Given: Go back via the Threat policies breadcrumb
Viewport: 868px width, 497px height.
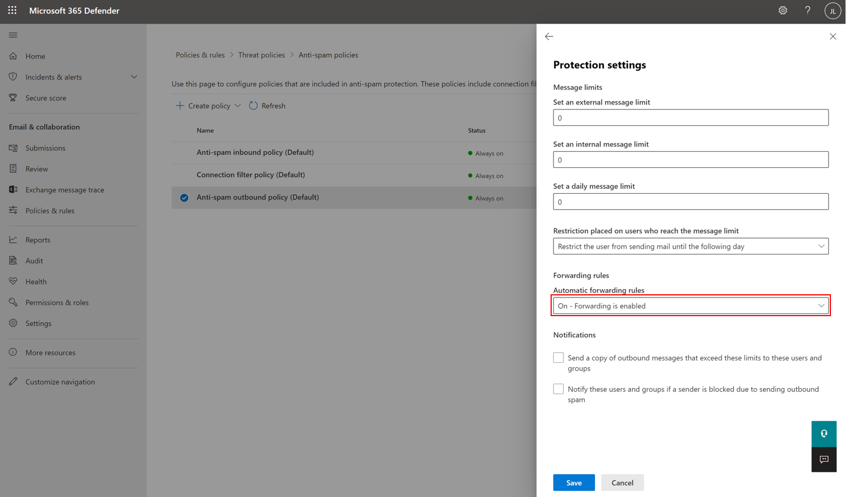Looking at the screenshot, I should coord(262,54).
